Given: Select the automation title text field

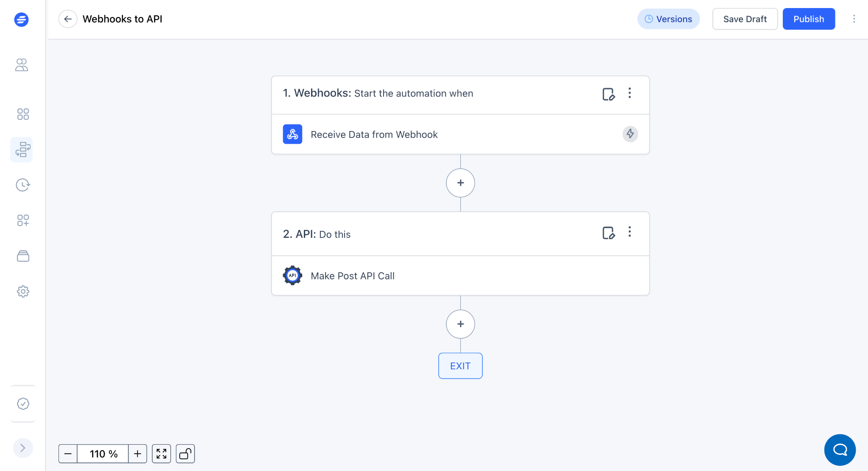Looking at the screenshot, I should tap(122, 19).
